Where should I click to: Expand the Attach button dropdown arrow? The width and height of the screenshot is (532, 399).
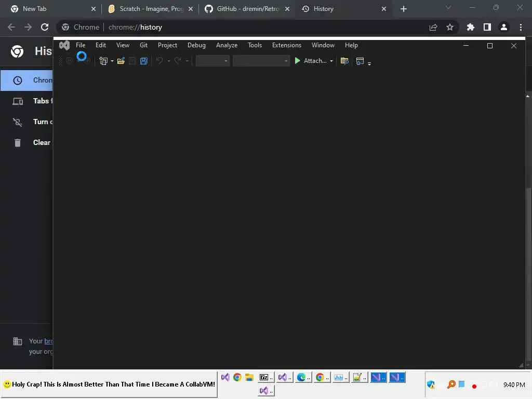331,61
